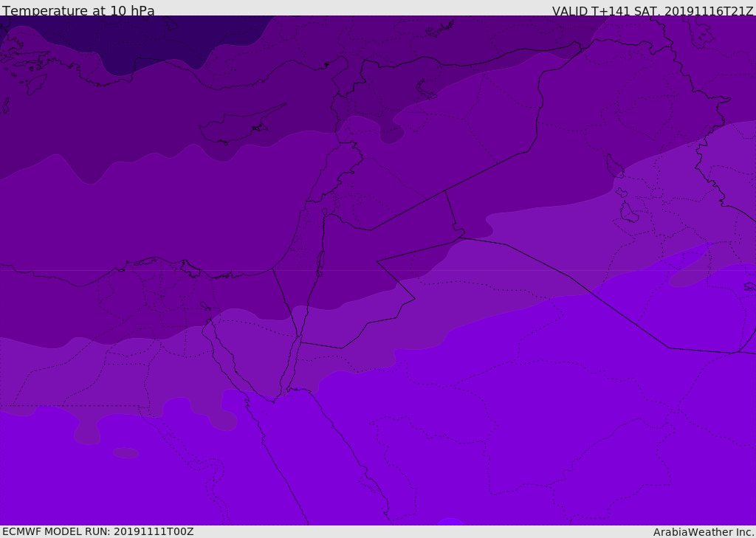Click the 'ECMWF MODEL RUN: 20191111T00Z' text
Viewport: 756px width, 538px height.
click(x=98, y=531)
